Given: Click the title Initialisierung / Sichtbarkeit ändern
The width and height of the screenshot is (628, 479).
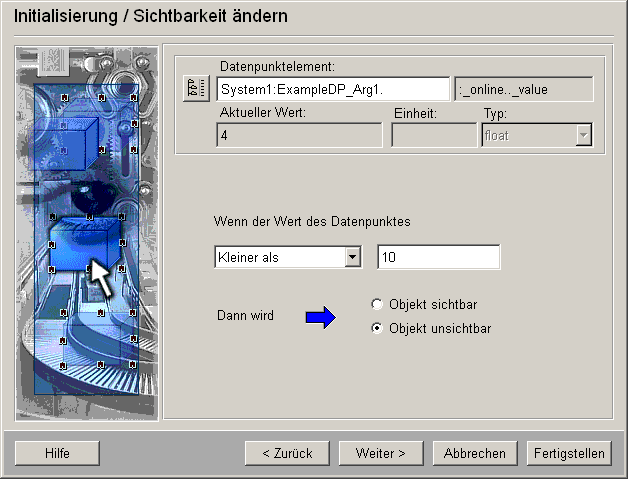Looking at the screenshot, I should tap(151, 16).
